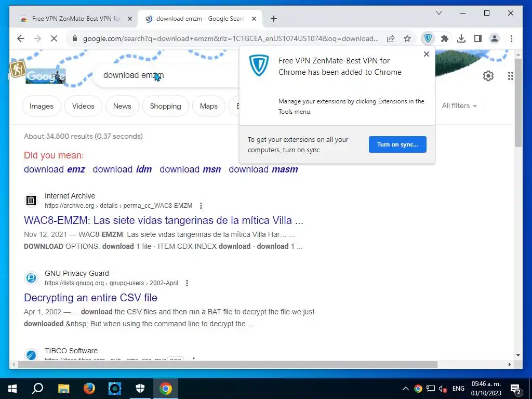Open the ZenMate VPN shield extension
This screenshot has height=399, width=532.
[x=428, y=38]
